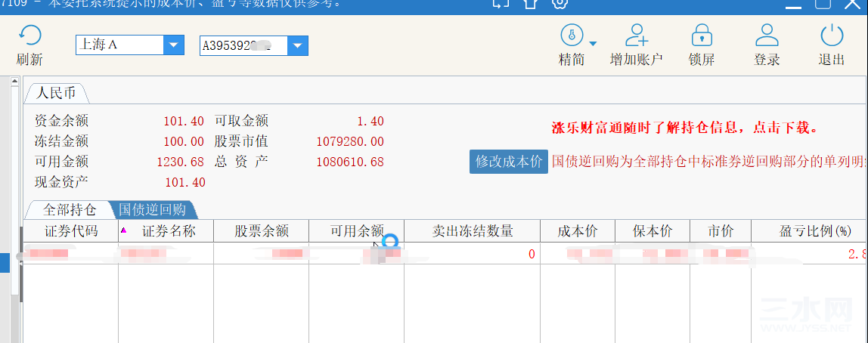Lock the screen with 锁屏 icon
Screen dimensions: 868x343
[702, 36]
